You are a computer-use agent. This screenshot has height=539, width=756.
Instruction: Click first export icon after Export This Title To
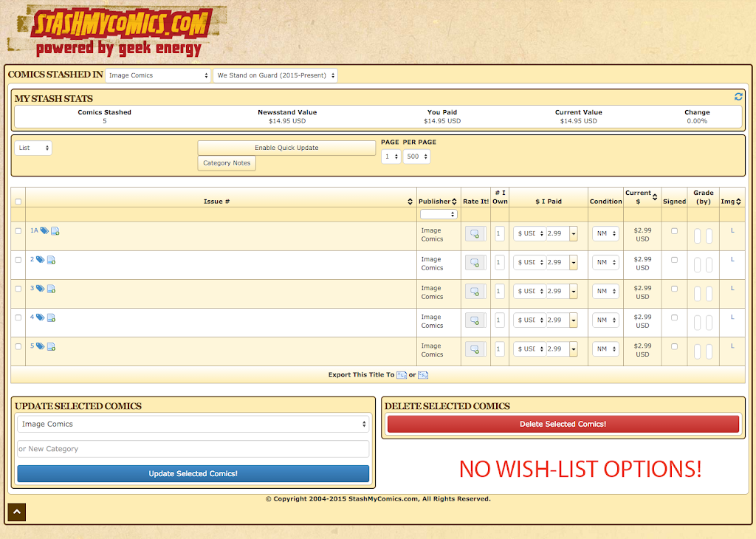point(401,375)
